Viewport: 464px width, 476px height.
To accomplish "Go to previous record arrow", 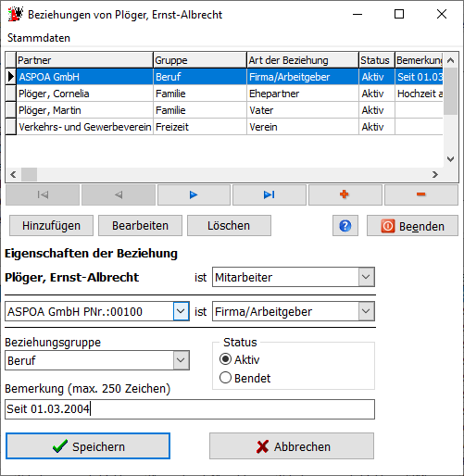I will tap(119, 194).
